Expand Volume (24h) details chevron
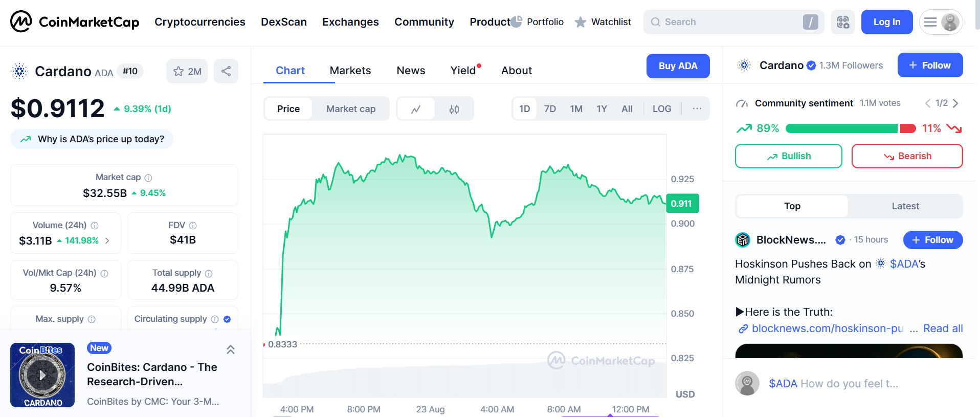 (107, 240)
